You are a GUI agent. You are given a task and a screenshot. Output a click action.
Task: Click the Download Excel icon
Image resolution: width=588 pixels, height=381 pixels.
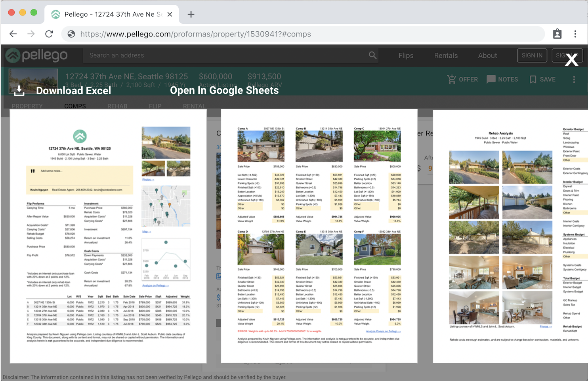19,91
